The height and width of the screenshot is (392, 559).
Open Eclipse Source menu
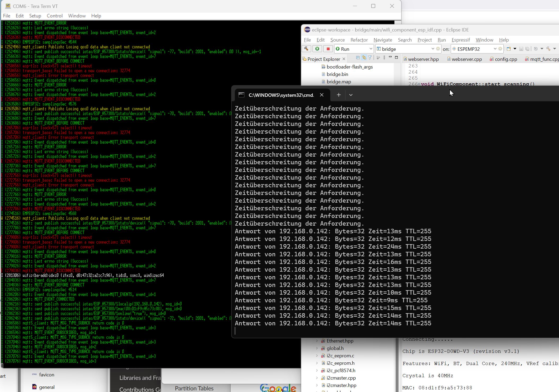(337, 40)
